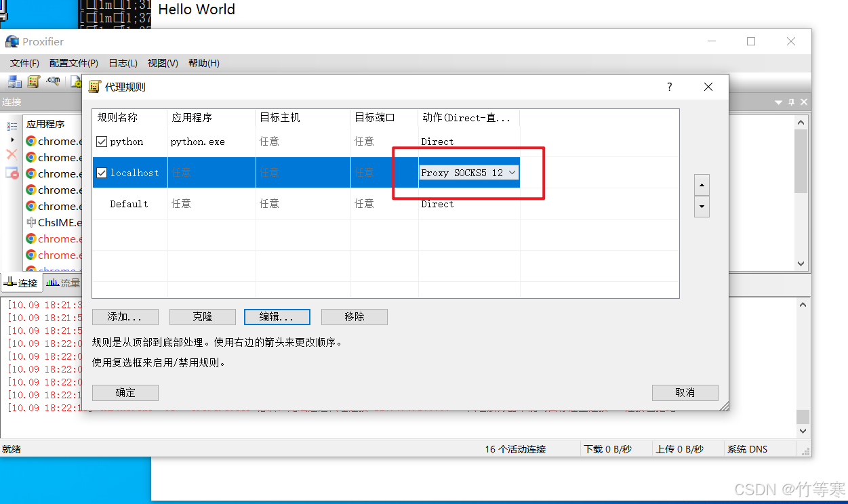Image resolution: width=848 pixels, height=504 pixels.
Task: Open the 日志(L) menu
Action: point(123,63)
